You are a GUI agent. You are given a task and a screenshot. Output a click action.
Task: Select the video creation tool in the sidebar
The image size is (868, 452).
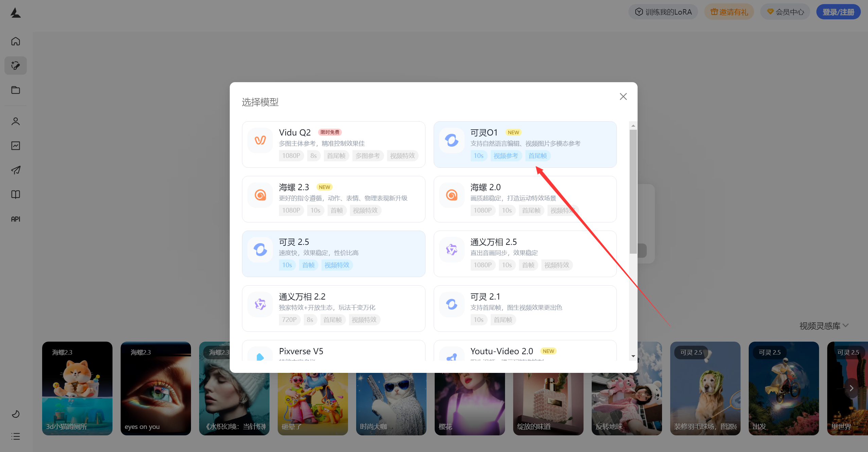coord(15,66)
